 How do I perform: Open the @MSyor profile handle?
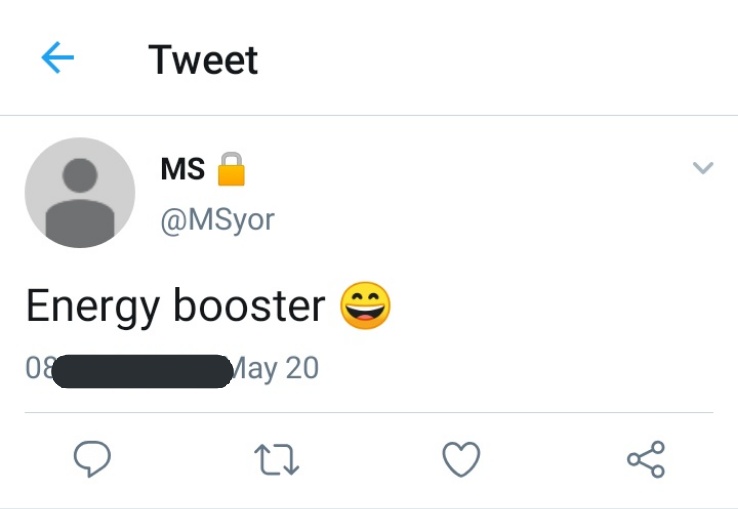[x=217, y=220]
